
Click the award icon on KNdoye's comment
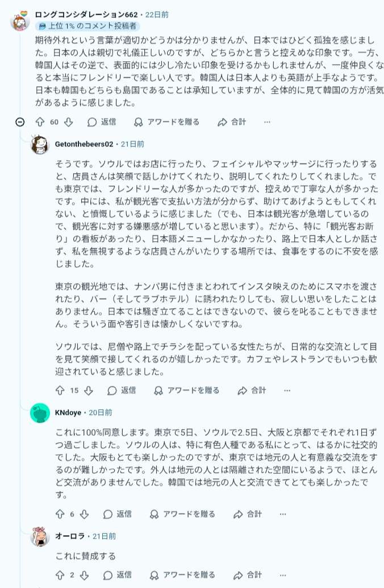point(155,514)
